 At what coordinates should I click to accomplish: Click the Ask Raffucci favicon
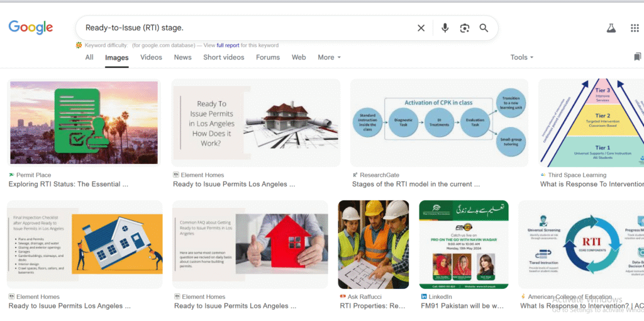coord(343,297)
